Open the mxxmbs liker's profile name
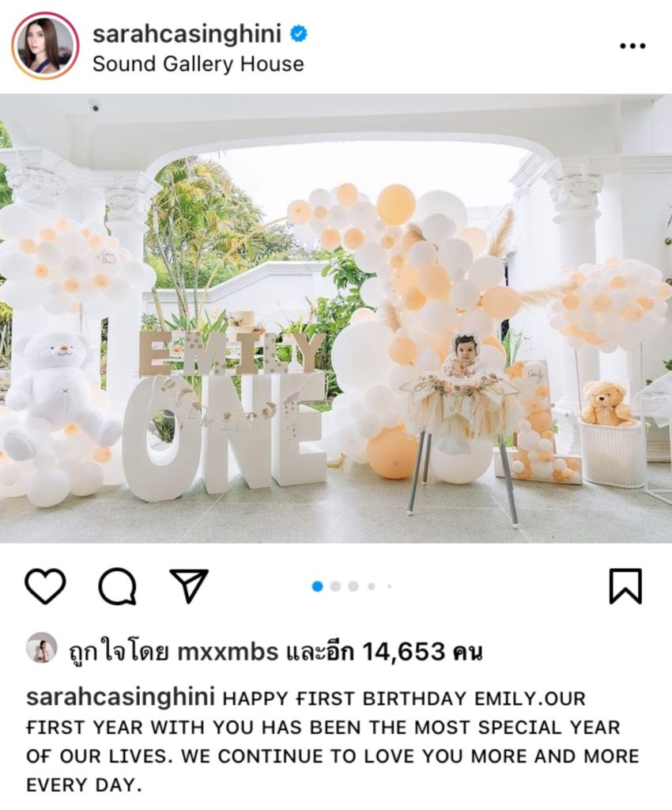This screenshot has width=672, height=810. [x=228, y=652]
